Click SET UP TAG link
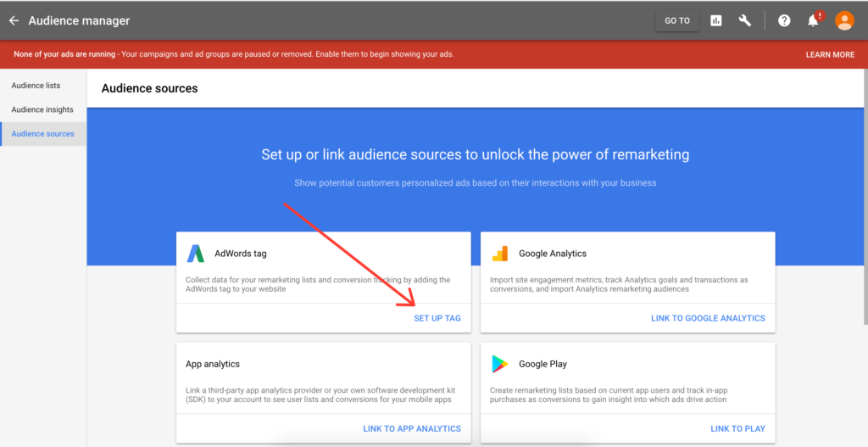This screenshot has height=447, width=868. pyautogui.click(x=437, y=318)
